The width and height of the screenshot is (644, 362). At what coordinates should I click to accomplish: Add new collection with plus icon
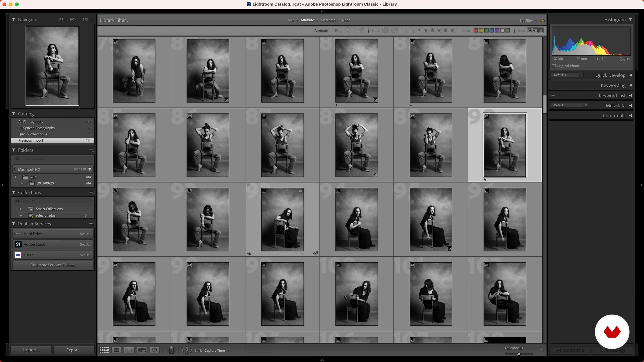coord(91,192)
